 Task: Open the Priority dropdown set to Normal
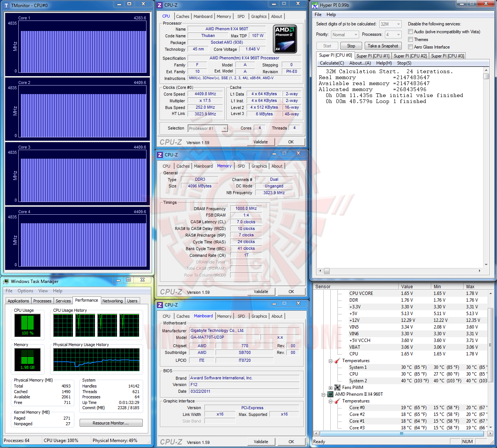345,35
